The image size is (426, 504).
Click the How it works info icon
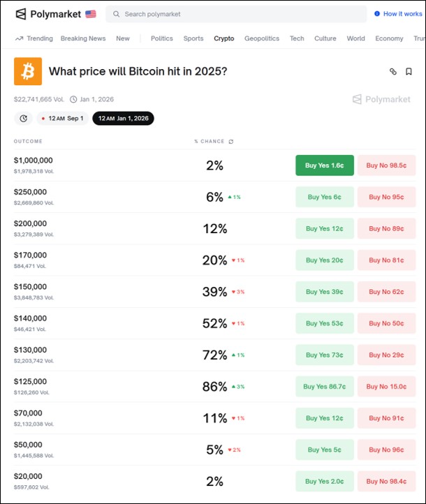click(x=377, y=14)
